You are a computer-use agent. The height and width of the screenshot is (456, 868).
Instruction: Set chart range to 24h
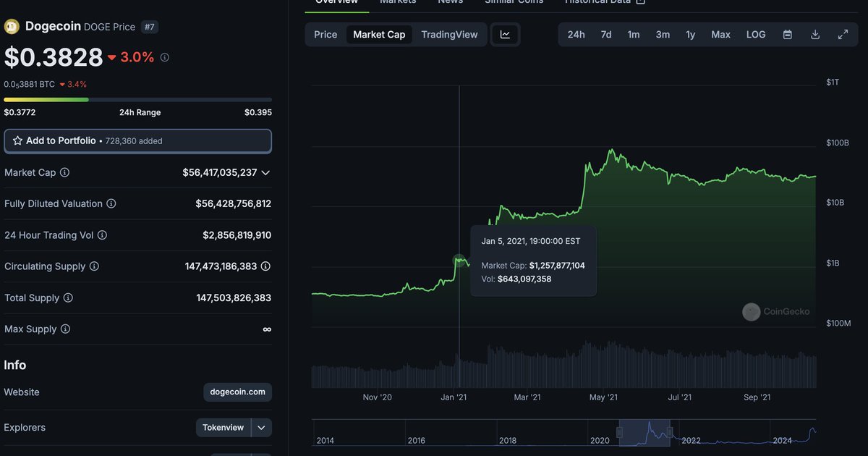[x=576, y=35]
